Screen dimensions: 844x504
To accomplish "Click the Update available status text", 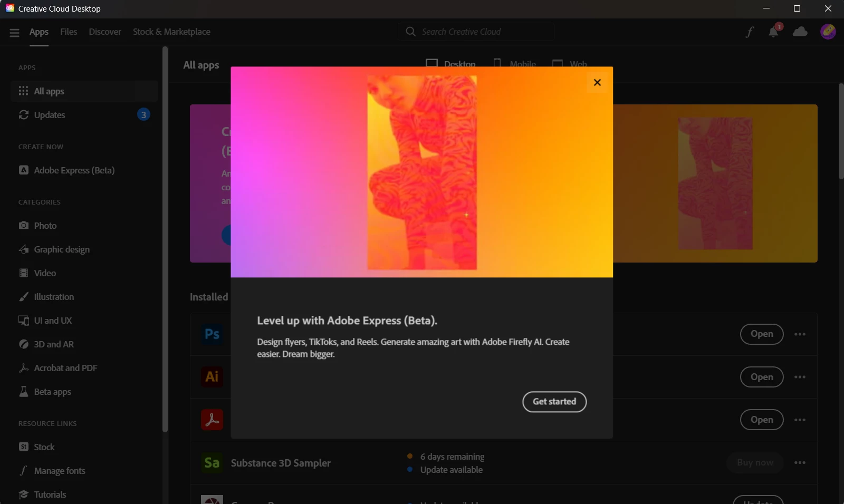I will point(451,470).
